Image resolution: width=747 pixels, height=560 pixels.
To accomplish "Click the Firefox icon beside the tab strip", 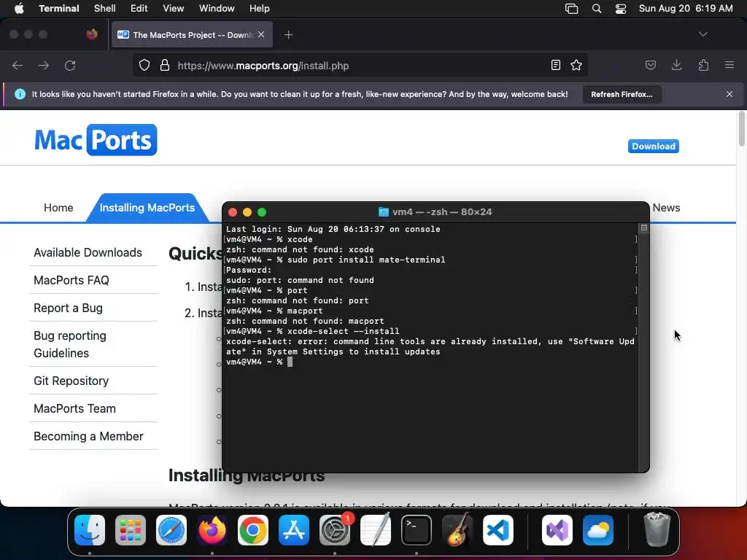I will 92,34.
